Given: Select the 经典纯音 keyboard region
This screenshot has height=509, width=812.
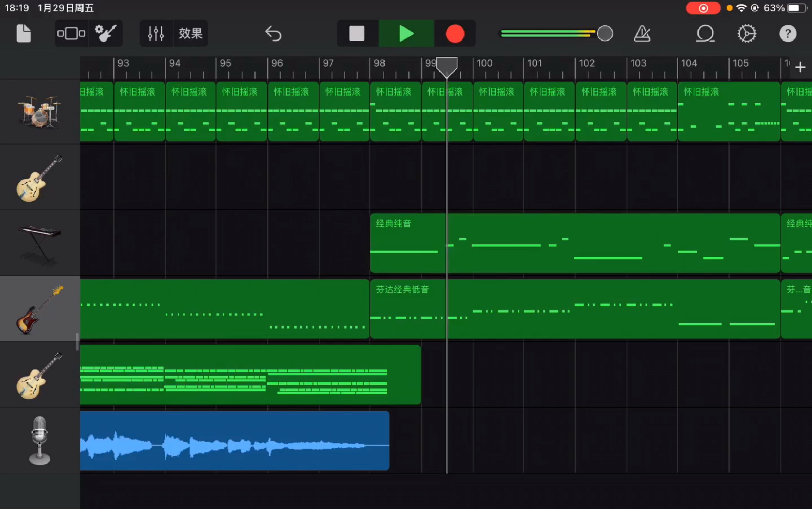Looking at the screenshot, I should [575, 243].
